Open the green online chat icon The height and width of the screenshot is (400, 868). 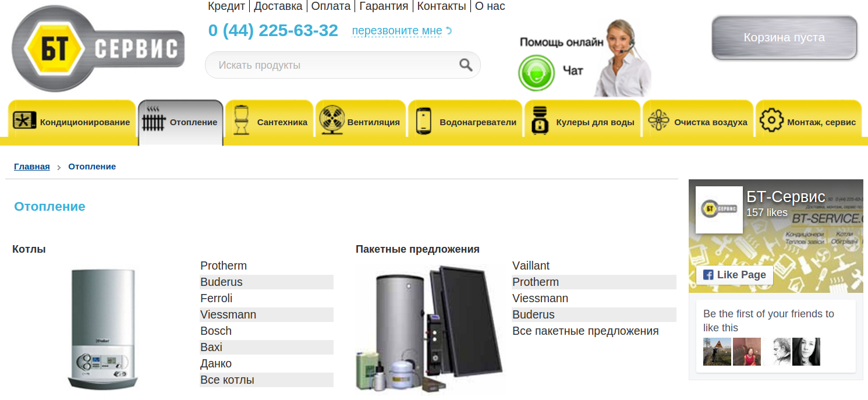click(x=536, y=73)
